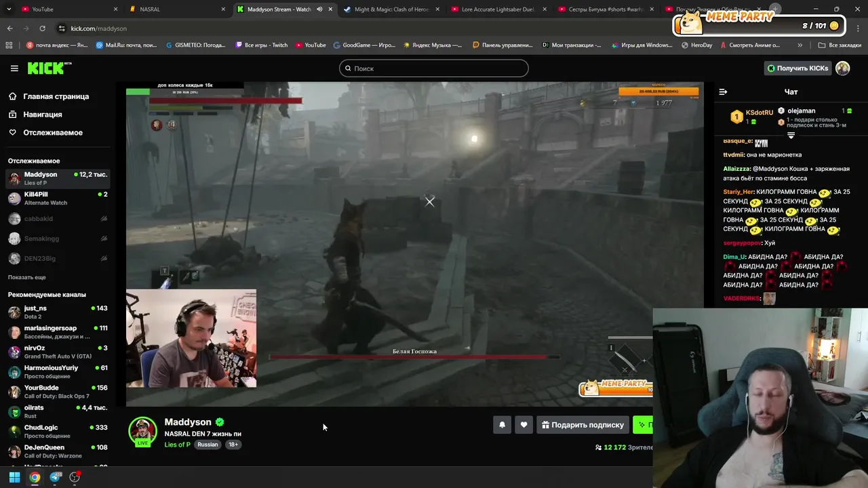
Task: Open recommended channel DeJenQueen
Action: [58, 451]
